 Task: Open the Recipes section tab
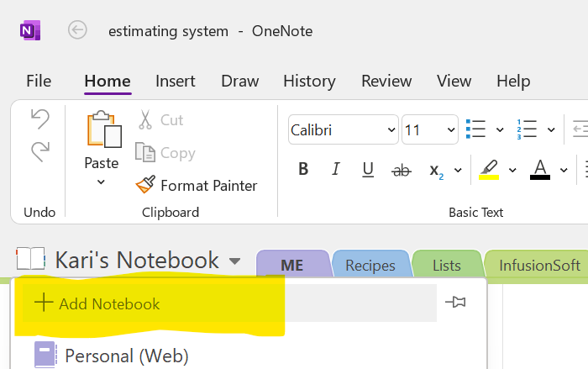tap(370, 265)
